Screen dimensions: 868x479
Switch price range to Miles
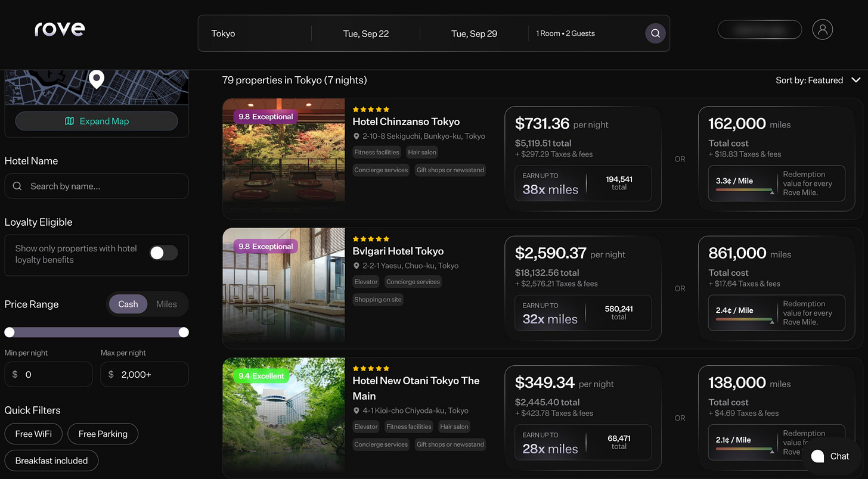(x=166, y=304)
